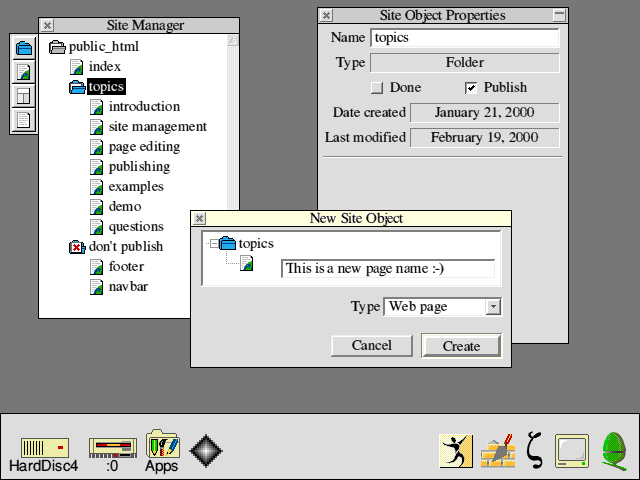The width and height of the screenshot is (640, 480).
Task: Open the Apps folder on icon bar
Action: coord(162,443)
